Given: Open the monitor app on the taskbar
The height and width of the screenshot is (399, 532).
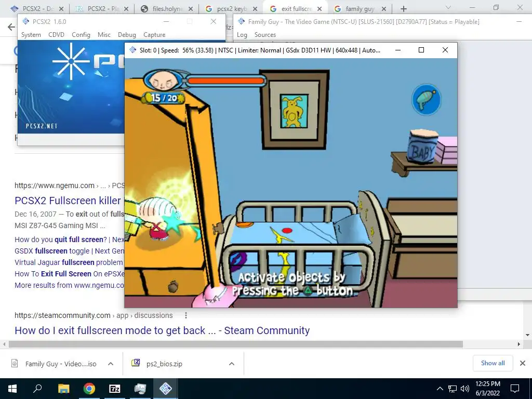Looking at the screenshot, I should (140, 389).
